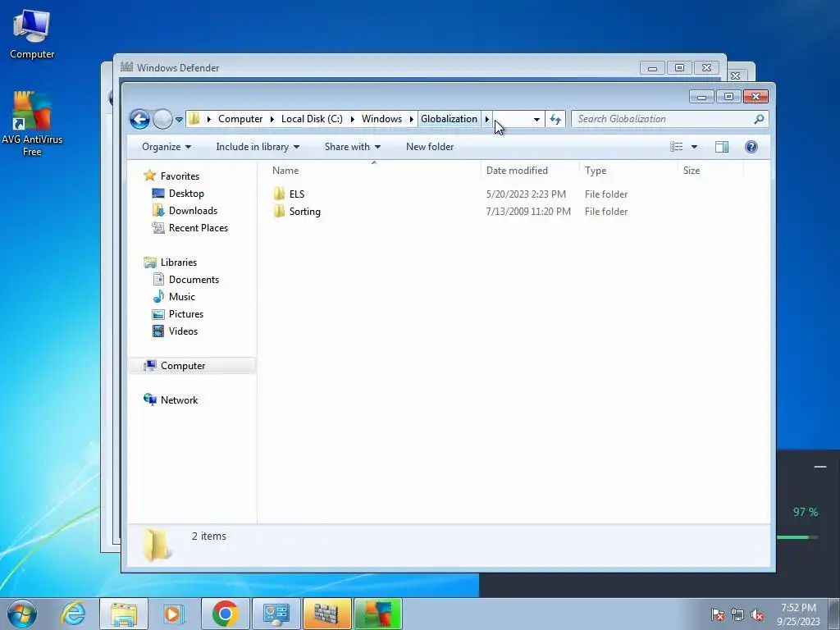Open the recent locations dropdown arrow

(x=180, y=120)
